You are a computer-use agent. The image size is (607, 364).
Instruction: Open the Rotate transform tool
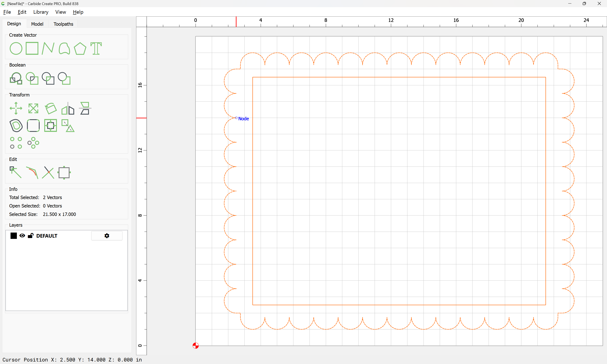click(x=51, y=108)
